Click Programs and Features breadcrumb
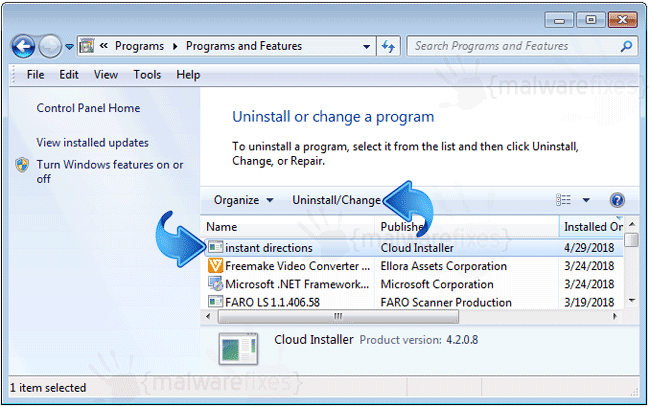The height and width of the screenshot is (407, 650). [x=244, y=46]
